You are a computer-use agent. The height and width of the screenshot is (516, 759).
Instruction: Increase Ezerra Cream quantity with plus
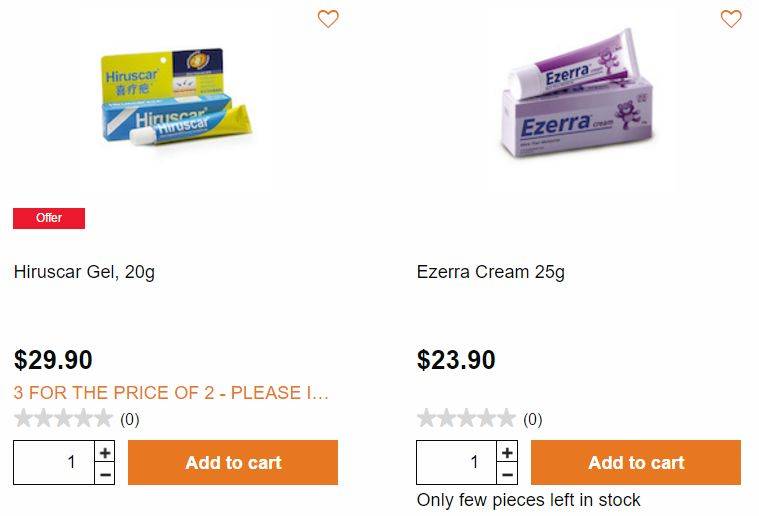click(507, 452)
